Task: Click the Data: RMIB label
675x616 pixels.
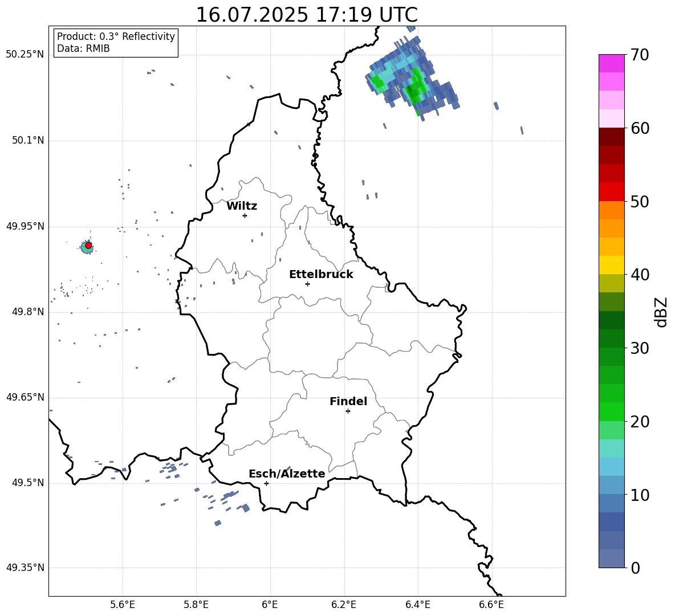Action: (83, 48)
